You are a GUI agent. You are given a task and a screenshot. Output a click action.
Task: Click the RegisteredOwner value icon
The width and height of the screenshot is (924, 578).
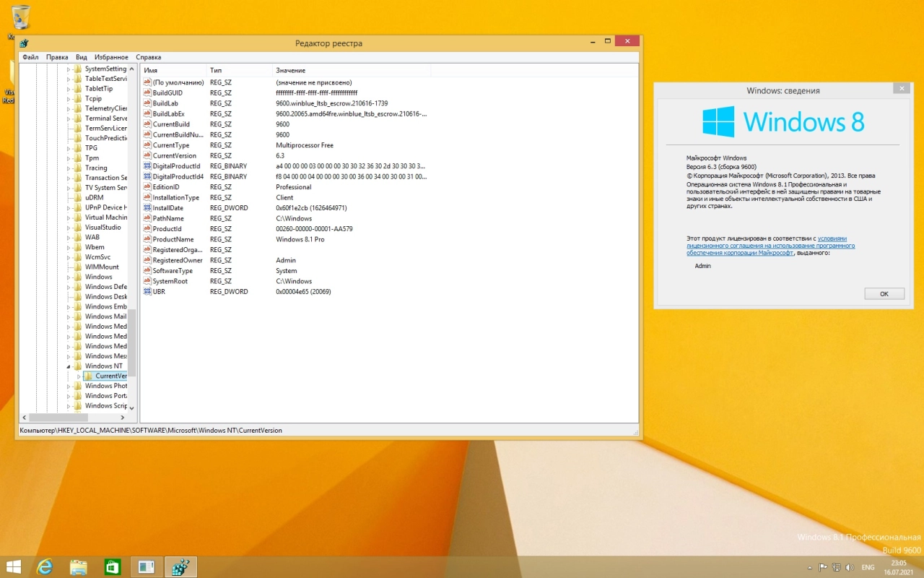coord(147,260)
